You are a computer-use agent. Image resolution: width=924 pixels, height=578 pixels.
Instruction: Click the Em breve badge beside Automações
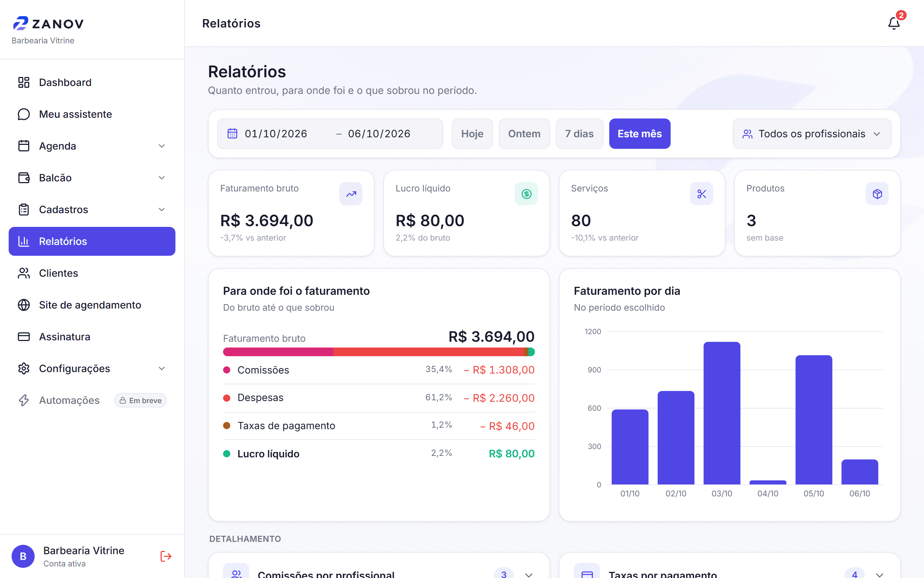(x=140, y=400)
